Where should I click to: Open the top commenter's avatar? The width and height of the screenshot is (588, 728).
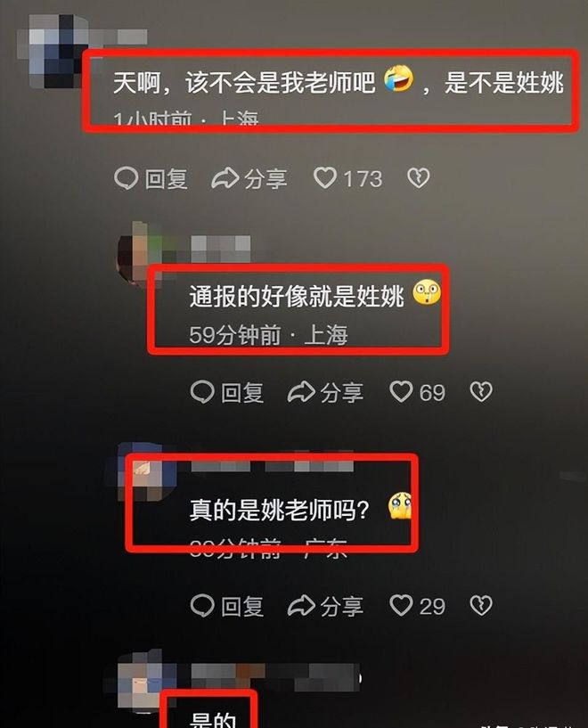51,51
